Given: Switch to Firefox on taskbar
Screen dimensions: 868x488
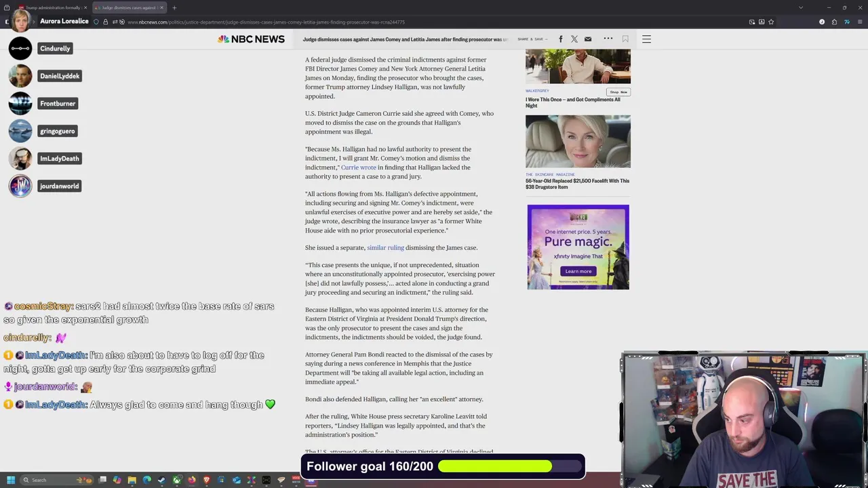Looking at the screenshot, I should coord(191,480).
